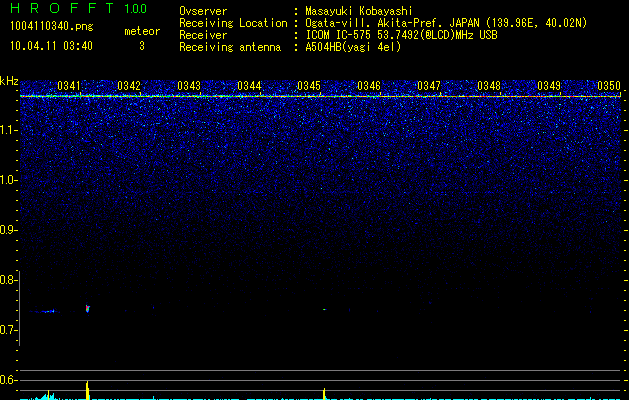
Task: Click the bright meteor echo after 0341
Action: click(87, 309)
